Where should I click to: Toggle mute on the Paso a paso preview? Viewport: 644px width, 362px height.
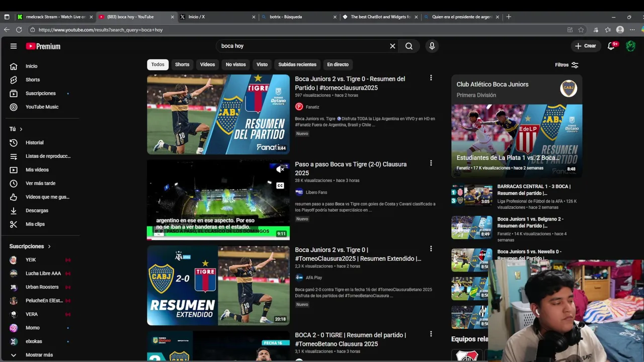[280, 169]
